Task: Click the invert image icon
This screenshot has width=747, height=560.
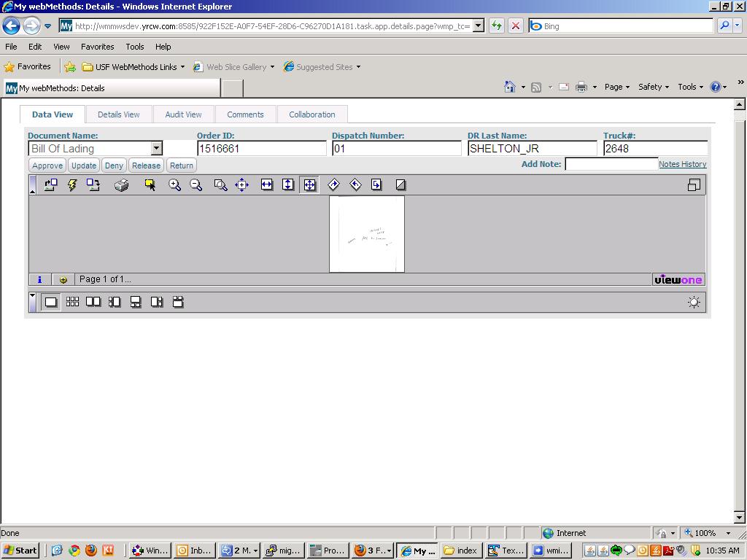Action: [400, 184]
